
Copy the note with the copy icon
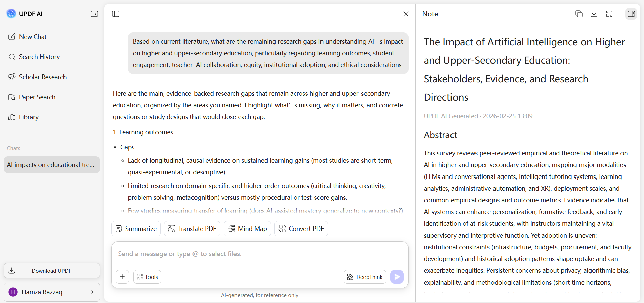tap(579, 14)
